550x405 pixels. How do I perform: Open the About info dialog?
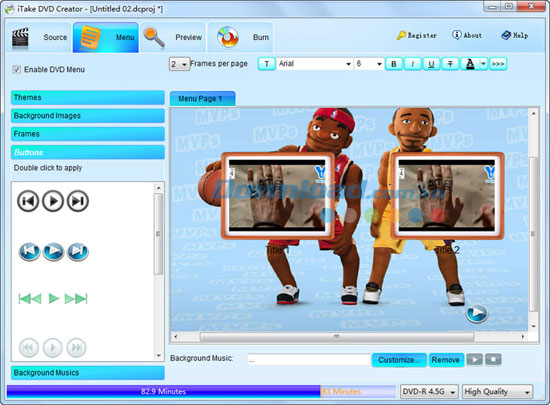pyautogui.click(x=467, y=35)
